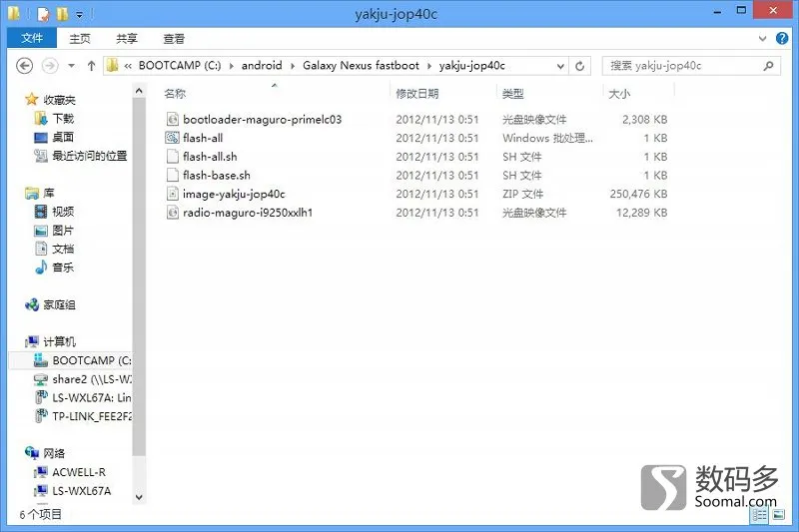Viewport: 799px width, 532px height.
Task: Switch to large icons view in status bar
Action: point(778,515)
